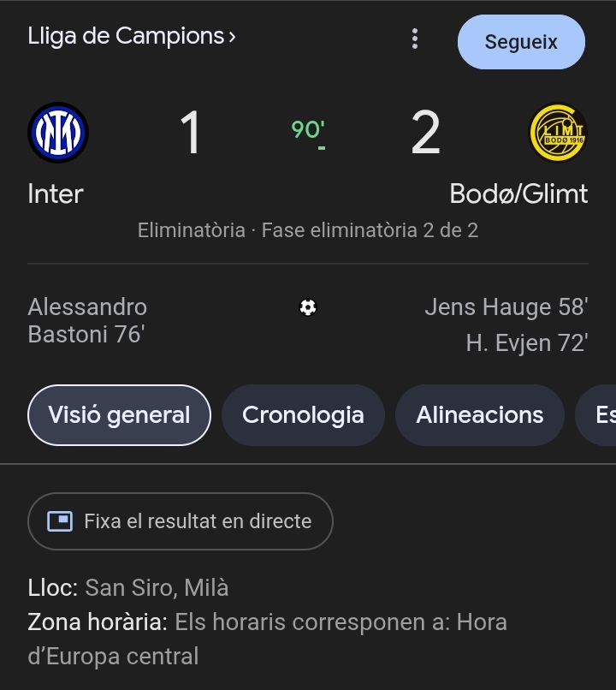
Task: Open the Inter team name link
Action: (56, 194)
